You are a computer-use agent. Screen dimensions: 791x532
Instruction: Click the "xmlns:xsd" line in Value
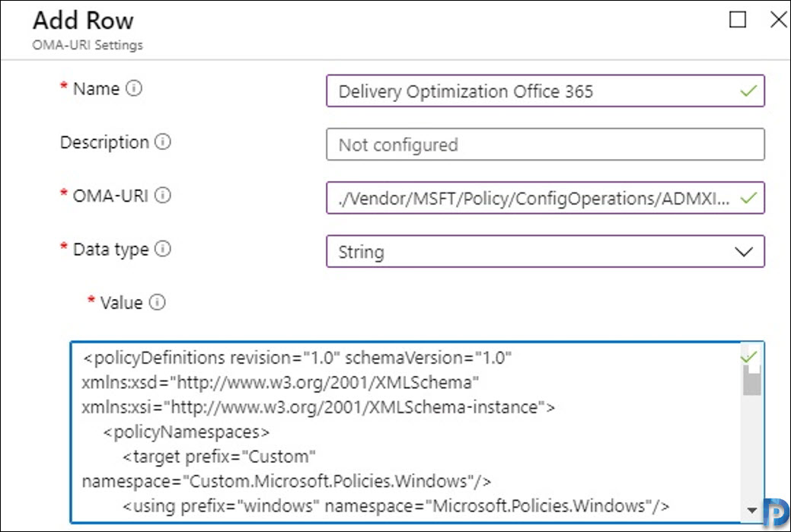(280, 383)
